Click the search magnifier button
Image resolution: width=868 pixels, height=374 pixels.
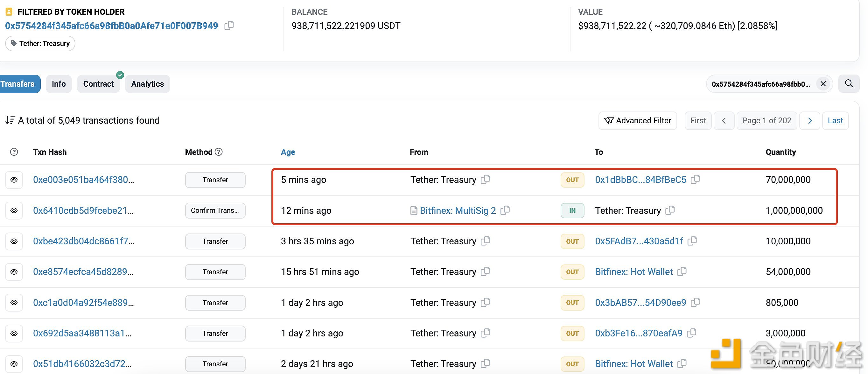point(849,84)
